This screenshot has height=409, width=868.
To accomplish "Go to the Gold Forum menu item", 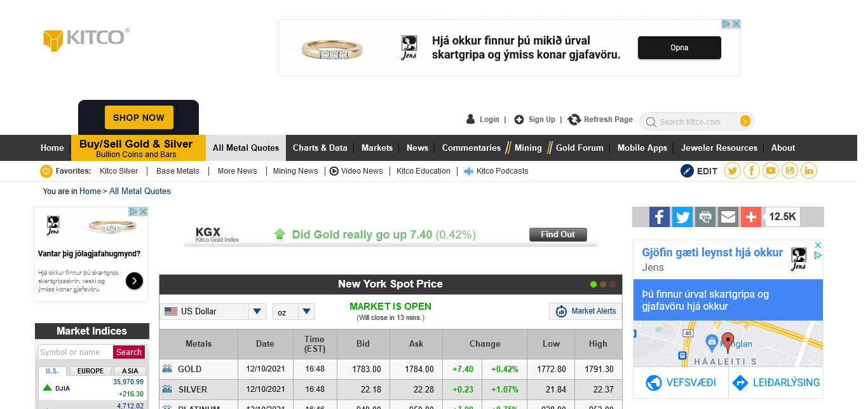I will [x=579, y=148].
